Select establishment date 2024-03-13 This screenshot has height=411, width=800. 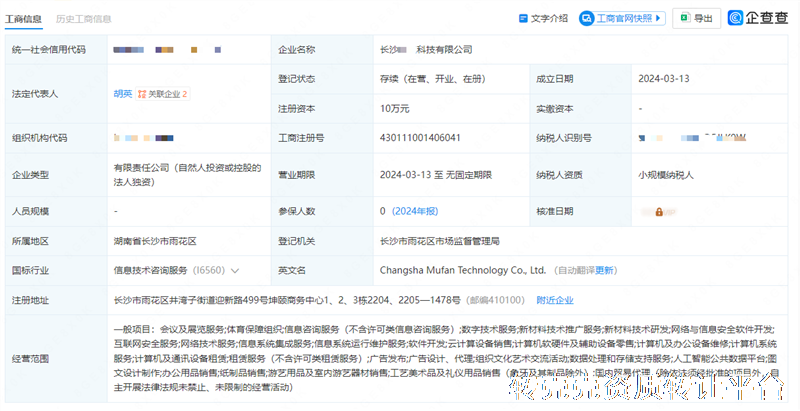(x=663, y=79)
